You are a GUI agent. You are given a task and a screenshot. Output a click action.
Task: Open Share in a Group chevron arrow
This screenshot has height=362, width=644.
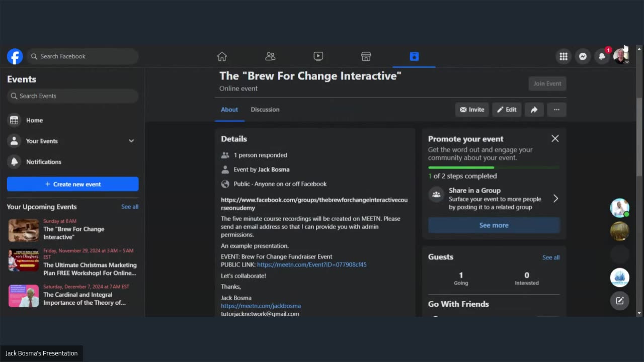(555, 199)
